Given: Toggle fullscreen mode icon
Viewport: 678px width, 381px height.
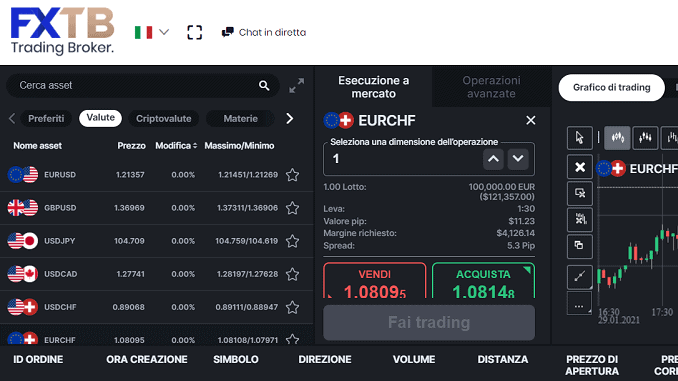Looking at the screenshot, I should 195,32.
